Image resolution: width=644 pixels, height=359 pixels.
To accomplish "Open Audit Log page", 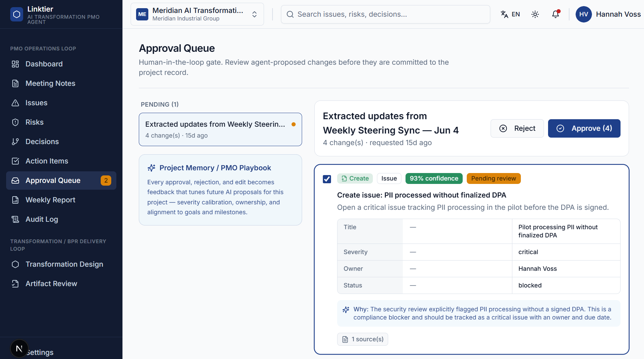I will pos(61,219).
